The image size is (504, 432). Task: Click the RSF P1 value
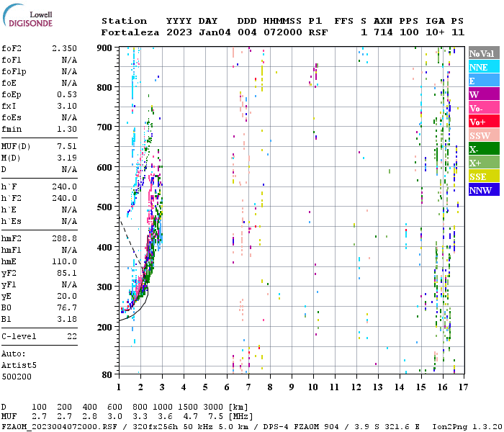[318, 32]
